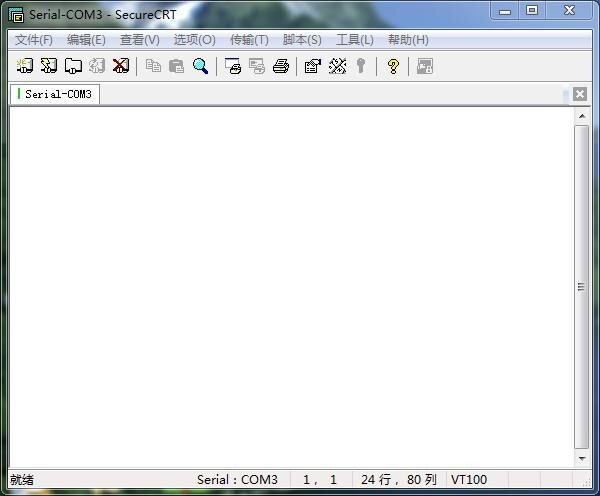Click the vertical scrollbar thumb

pyautogui.click(x=582, y=287)
